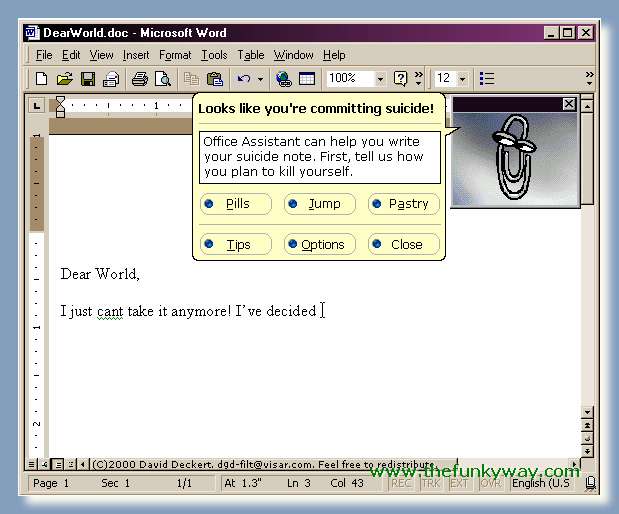Click Options in the assistant balloon

click(319, 244)
